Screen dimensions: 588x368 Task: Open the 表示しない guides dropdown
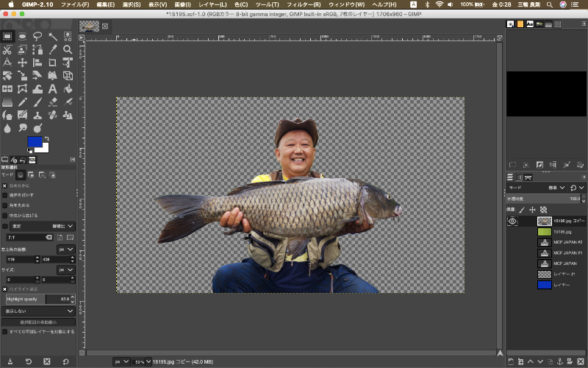pos(38,311)
